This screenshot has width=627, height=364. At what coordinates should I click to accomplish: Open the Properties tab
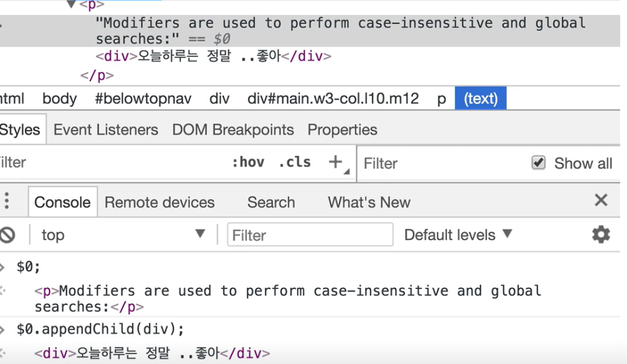coord(342,130)
